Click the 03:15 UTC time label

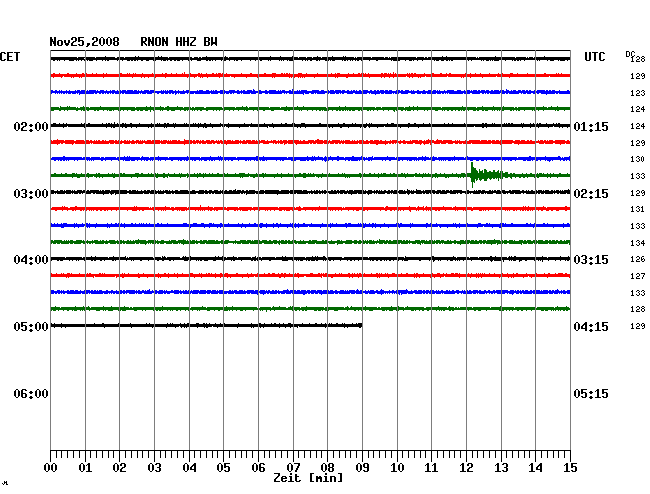click(591, 260)
